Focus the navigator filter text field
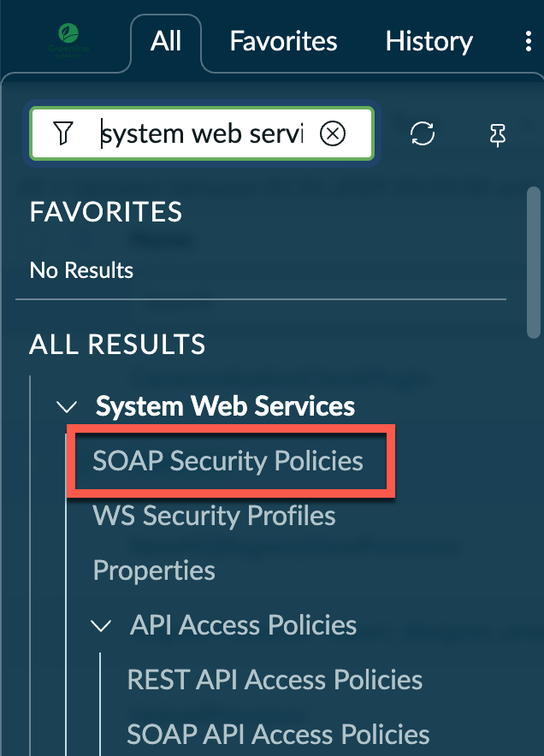This screenshot has width=544, height=756. click(x=203, y=133)
